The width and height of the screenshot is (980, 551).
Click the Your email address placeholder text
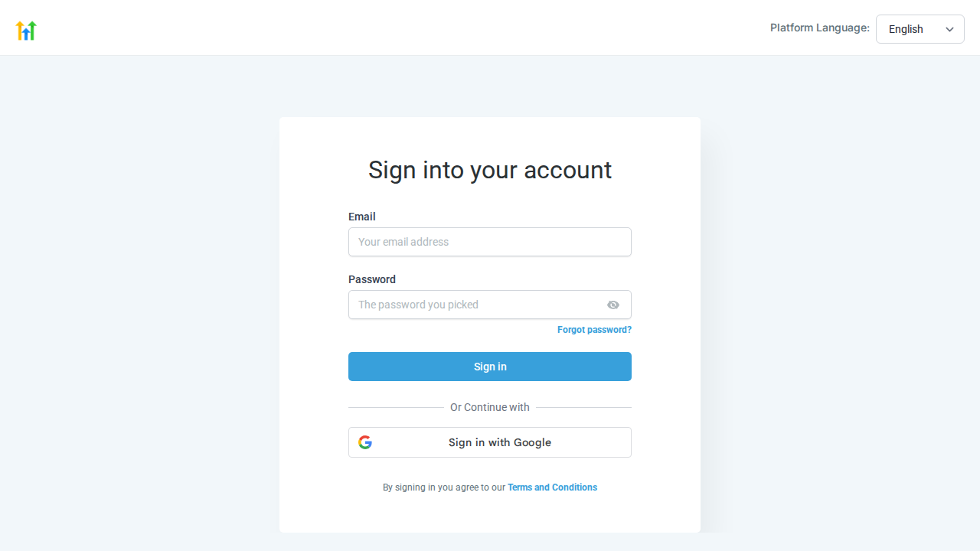point(403,242)
